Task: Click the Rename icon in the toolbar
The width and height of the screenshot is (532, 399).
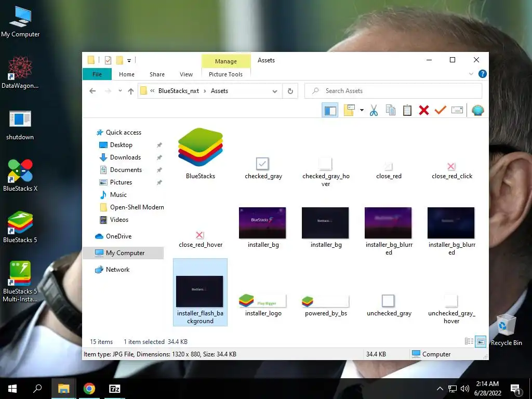Action: [x=457, y=110]
